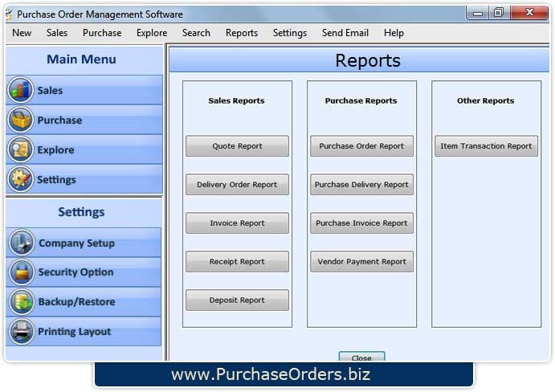Open the Help menu
This screenshot has width=555, height=392.
tap(394, 33)
